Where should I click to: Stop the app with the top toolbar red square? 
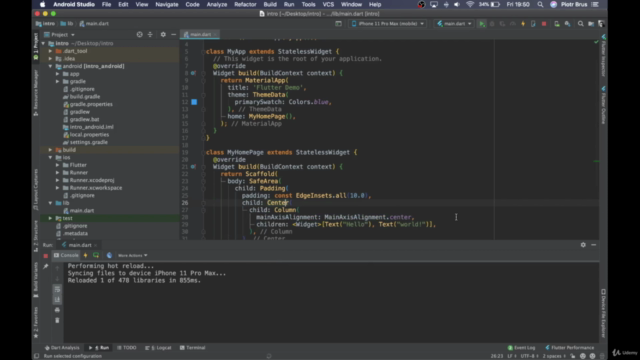pyautogui.click(x=544, y=24)
